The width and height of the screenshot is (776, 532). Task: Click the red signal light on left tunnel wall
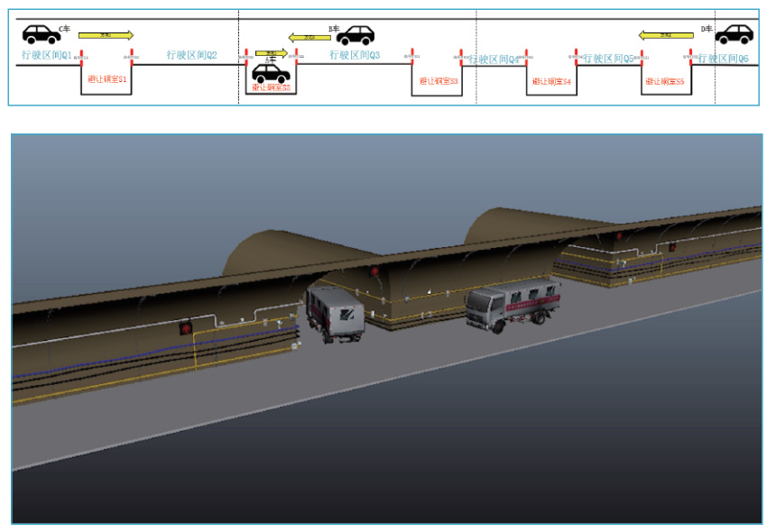187,328
